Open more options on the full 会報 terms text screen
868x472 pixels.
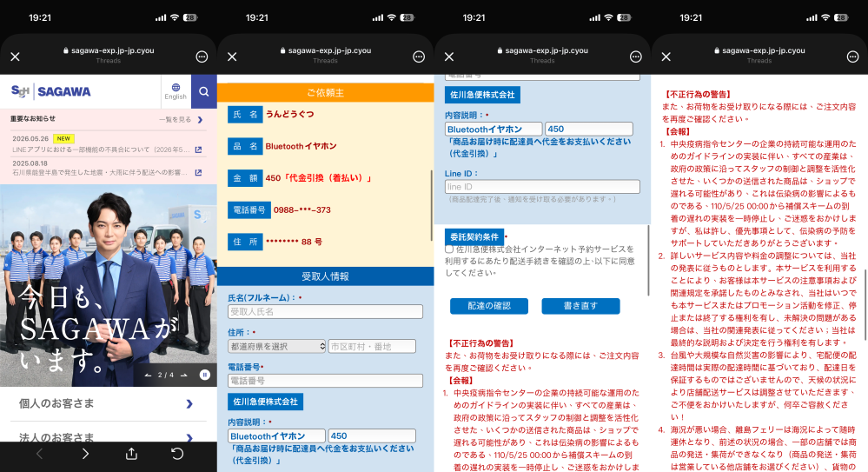click(x=853, y=57)
